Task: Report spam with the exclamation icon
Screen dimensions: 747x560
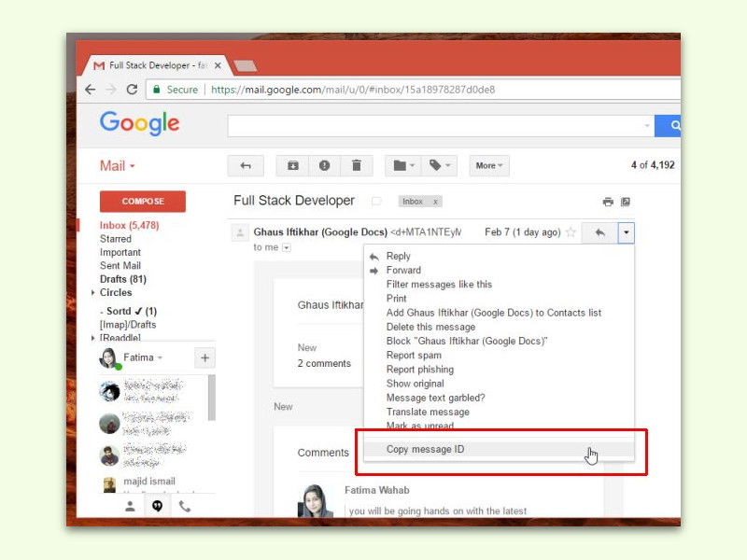Action: pyautogui.click(x=324, y=166)
